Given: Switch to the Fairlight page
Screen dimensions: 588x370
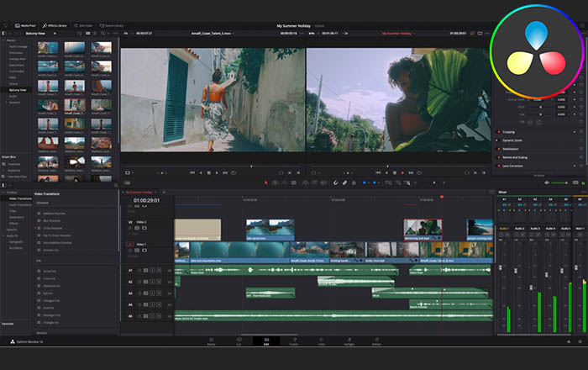Looking at the screenshot, I should coord(349,341).
